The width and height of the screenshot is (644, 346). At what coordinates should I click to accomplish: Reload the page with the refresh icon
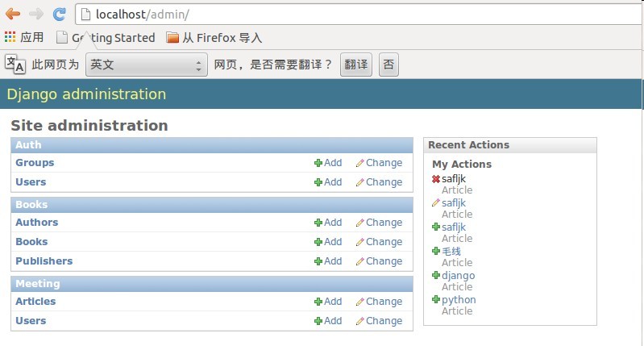click(59, 14)
